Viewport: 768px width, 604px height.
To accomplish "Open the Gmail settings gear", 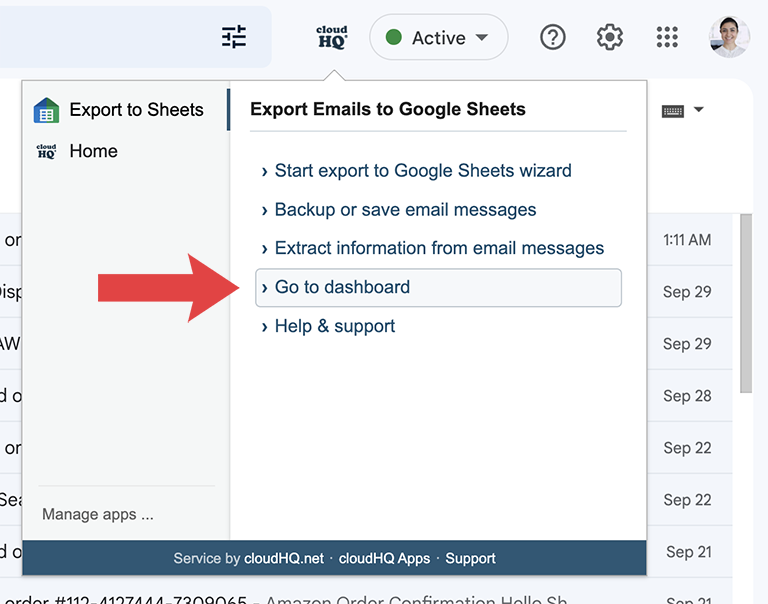I will (x=610, y=37).
